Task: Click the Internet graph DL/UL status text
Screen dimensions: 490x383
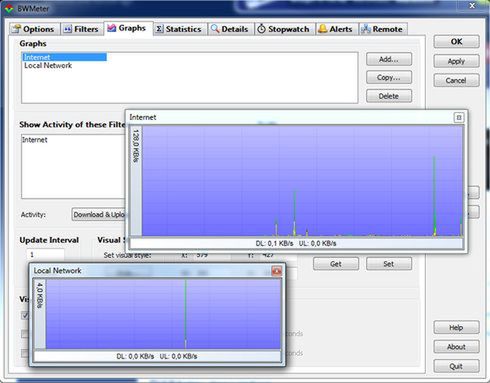Action: click(x=296, y=243)
